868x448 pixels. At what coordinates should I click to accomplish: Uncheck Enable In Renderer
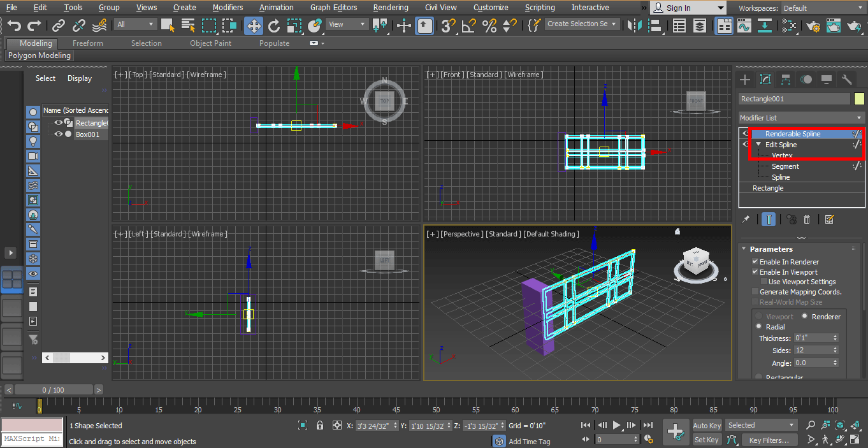(756, 261)
